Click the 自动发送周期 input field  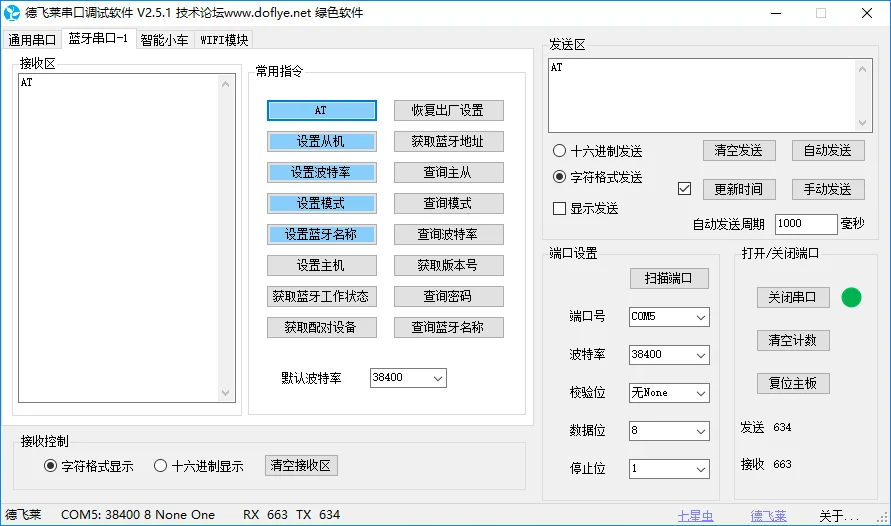(x=806, y=224)
